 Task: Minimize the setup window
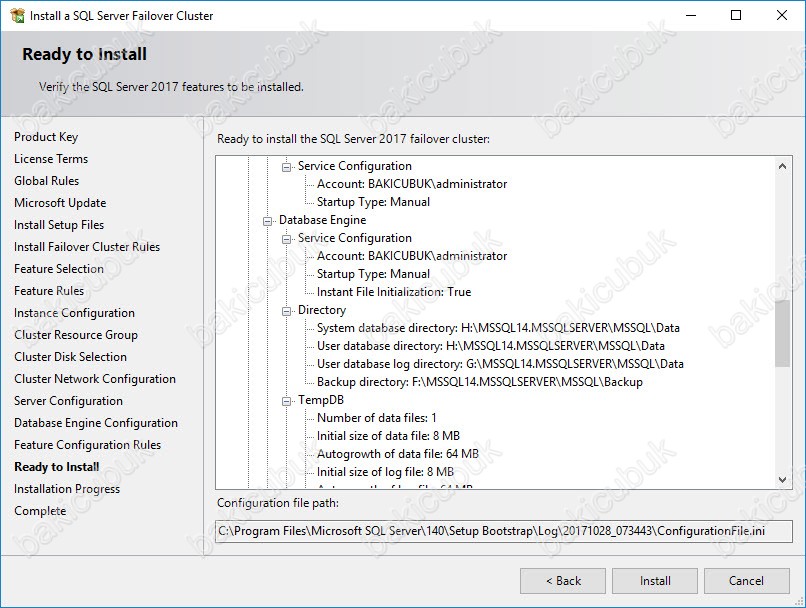point(691,15)
